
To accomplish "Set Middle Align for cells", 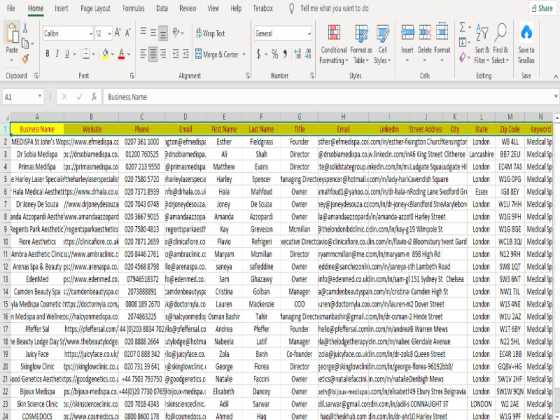I will coord(153,33).
